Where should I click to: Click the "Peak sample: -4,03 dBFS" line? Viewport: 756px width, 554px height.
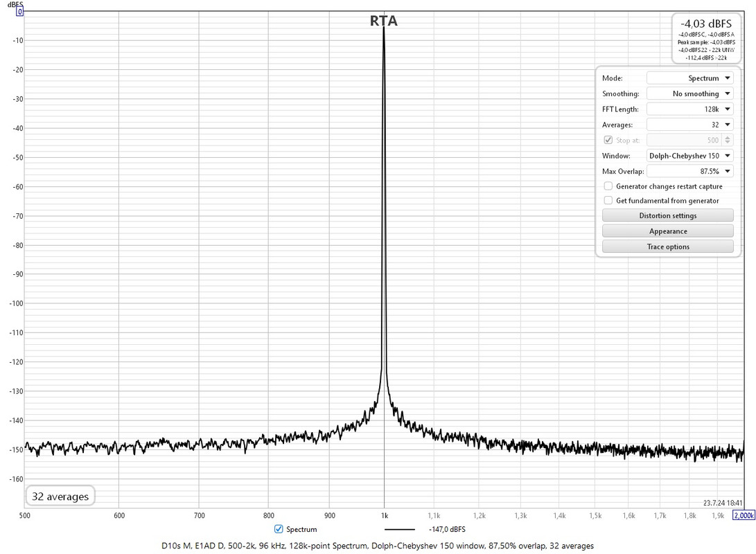706,42
